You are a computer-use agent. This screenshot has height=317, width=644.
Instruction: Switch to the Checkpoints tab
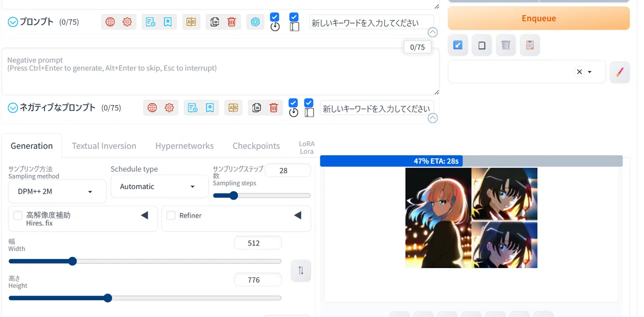point(257,146)
